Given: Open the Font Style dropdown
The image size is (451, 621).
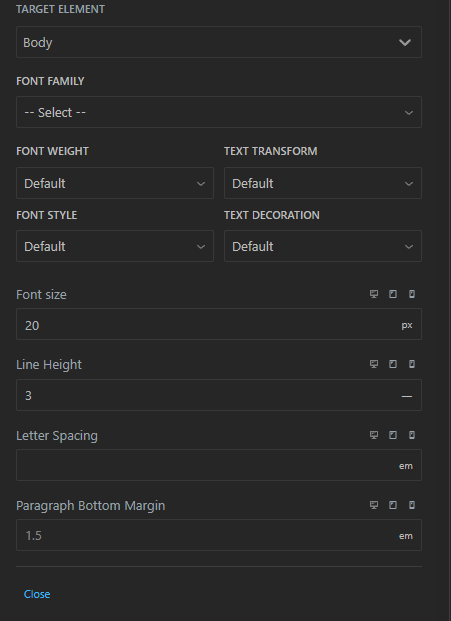Looking at the screenshot, I should (x=115, y=246).
